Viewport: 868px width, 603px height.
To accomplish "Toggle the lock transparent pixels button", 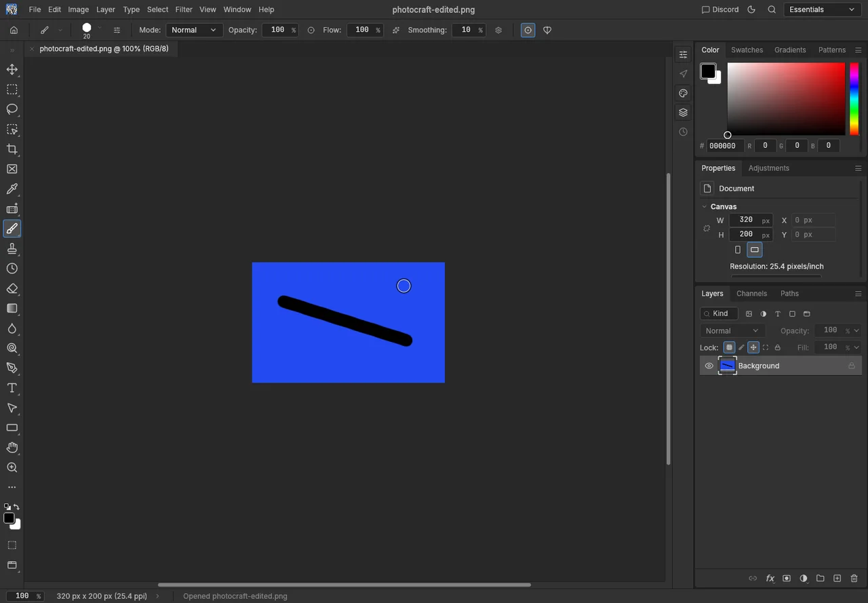I will 729,347.
